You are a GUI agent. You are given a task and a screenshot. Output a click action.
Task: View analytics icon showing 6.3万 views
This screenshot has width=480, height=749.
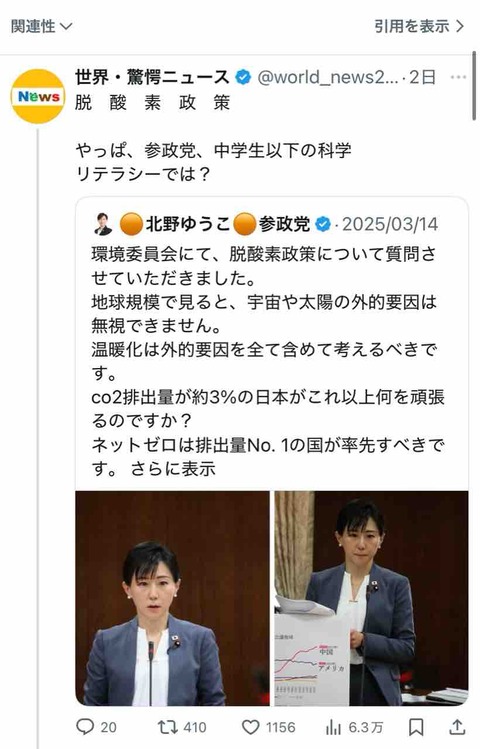pos(333,728)
